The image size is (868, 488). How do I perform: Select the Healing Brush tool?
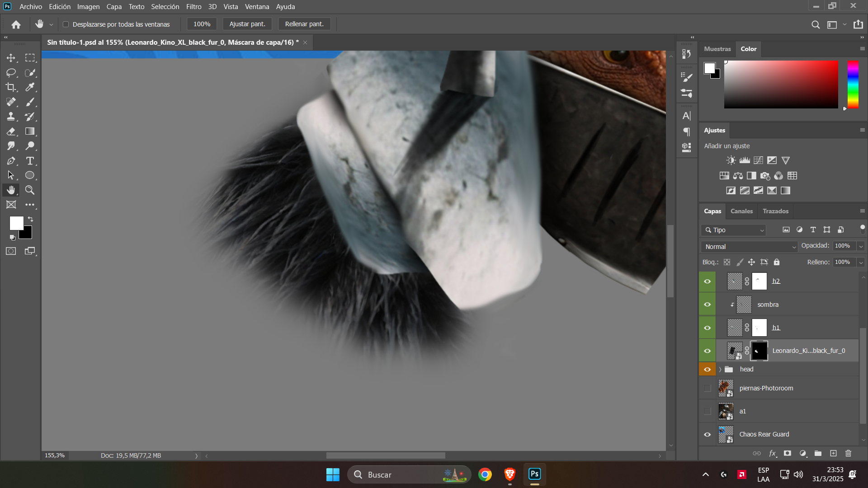11,102
